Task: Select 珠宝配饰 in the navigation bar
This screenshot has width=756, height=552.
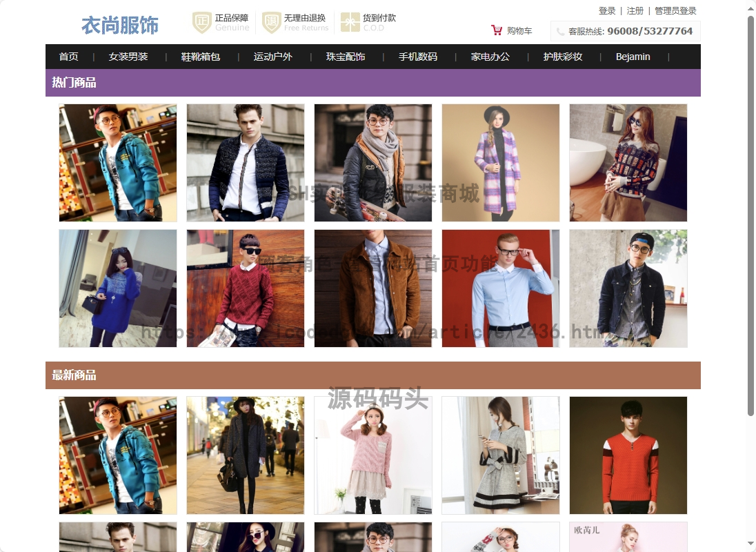Action: (x=345, y=57)
